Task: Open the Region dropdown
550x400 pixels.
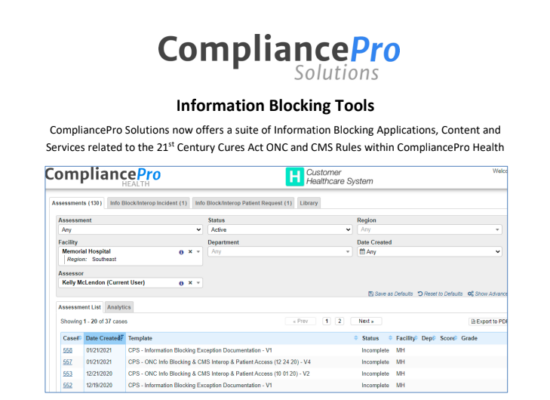Action: pyautogui.click(x=429, y=230)
